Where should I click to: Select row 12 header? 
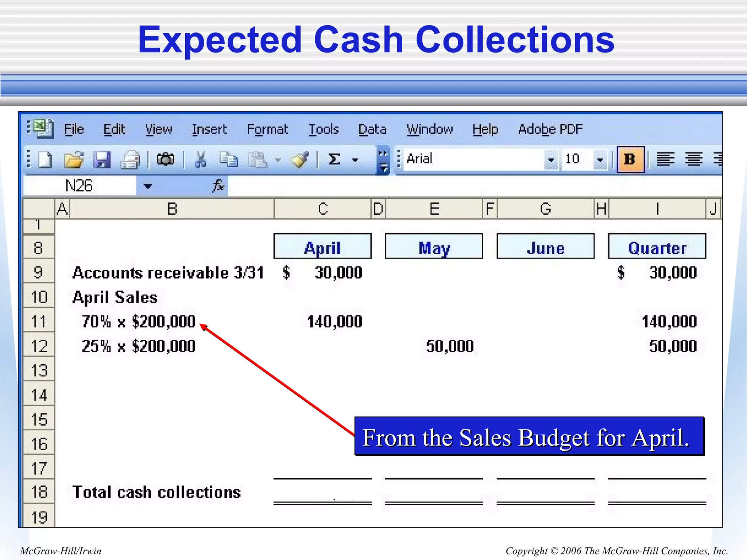tap(39, 346)
